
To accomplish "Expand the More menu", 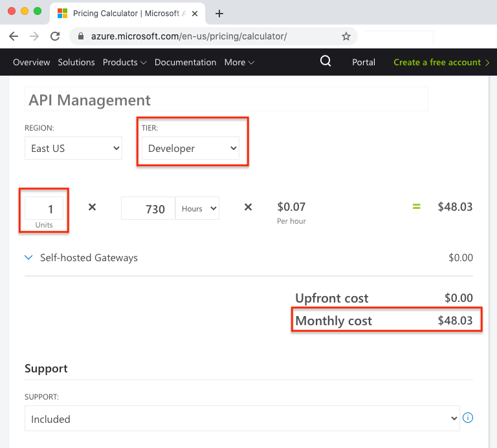I will 239,62.
